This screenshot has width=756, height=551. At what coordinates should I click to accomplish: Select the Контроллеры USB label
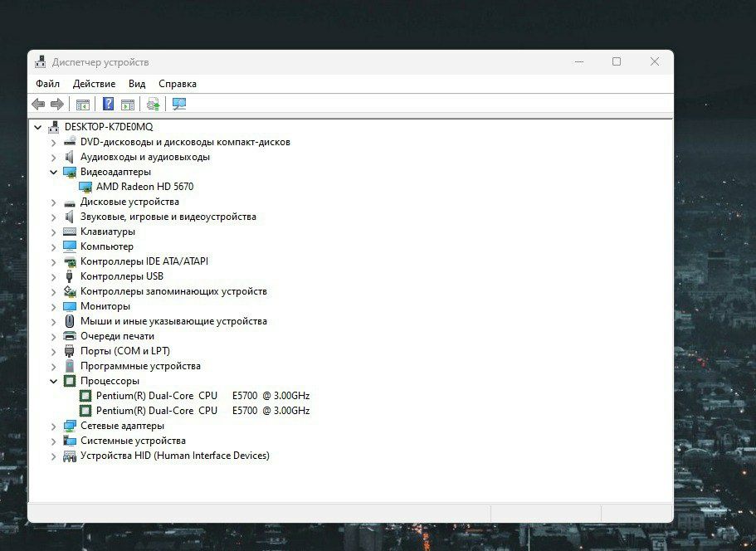122,276
